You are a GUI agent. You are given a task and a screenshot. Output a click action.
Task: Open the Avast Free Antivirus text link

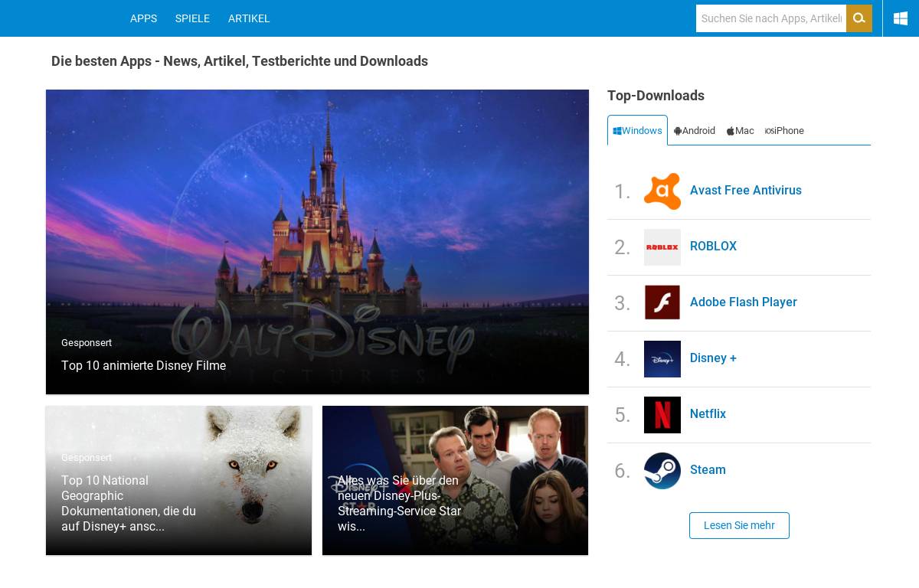tap(745, 191)
